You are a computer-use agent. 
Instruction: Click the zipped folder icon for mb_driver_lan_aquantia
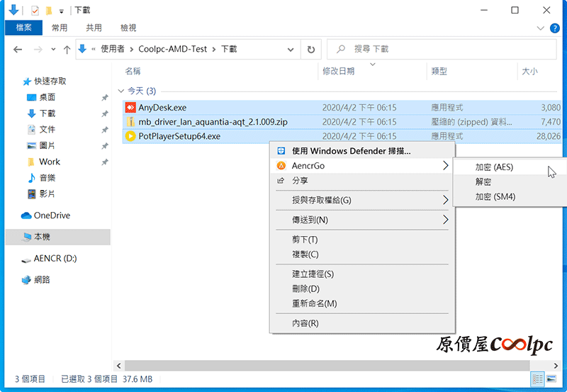[x=130, y=122]
